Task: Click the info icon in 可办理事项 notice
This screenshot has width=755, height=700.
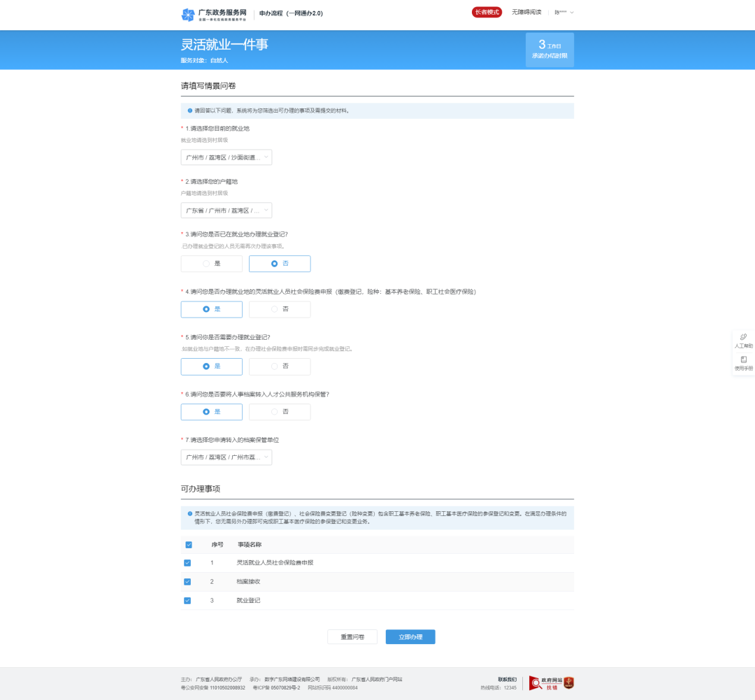Action: click(x=189, y=513)
